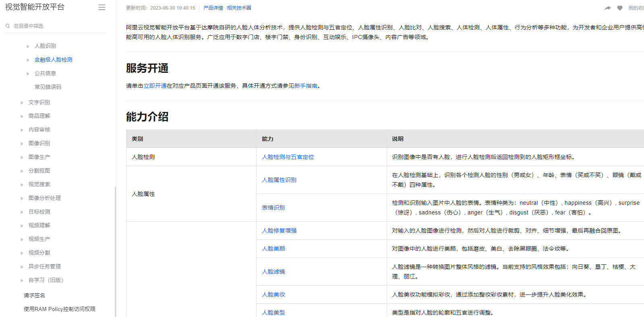Image resolution: width=644 pixels, height=317 pixels.
Task: Click the 人脸检测 category cell
Action: click(x=191, y=157)
